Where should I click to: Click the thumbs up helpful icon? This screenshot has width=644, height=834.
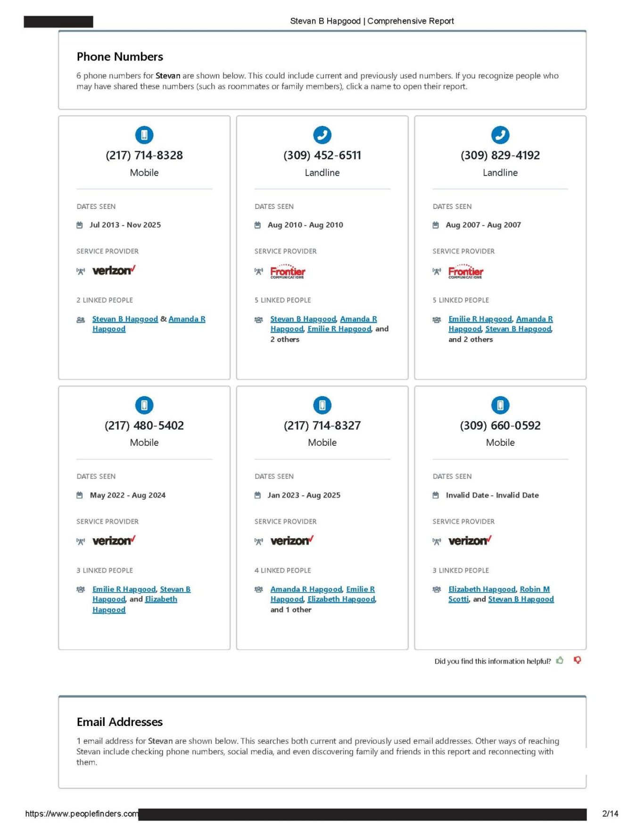[x=560, y=660]
